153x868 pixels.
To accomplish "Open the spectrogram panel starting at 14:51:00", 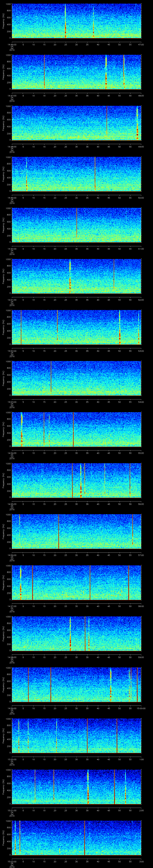I will (77, 276).
